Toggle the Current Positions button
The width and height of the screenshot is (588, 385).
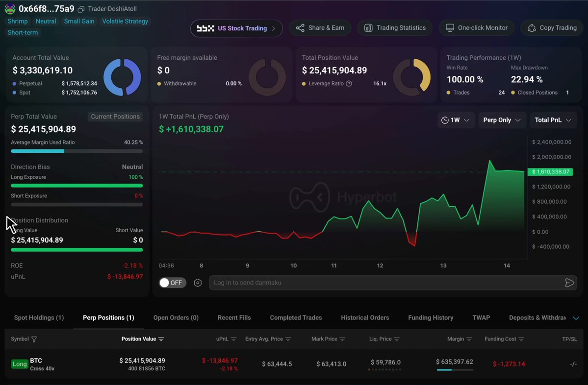pyautogui.click(x=115, y=117)
